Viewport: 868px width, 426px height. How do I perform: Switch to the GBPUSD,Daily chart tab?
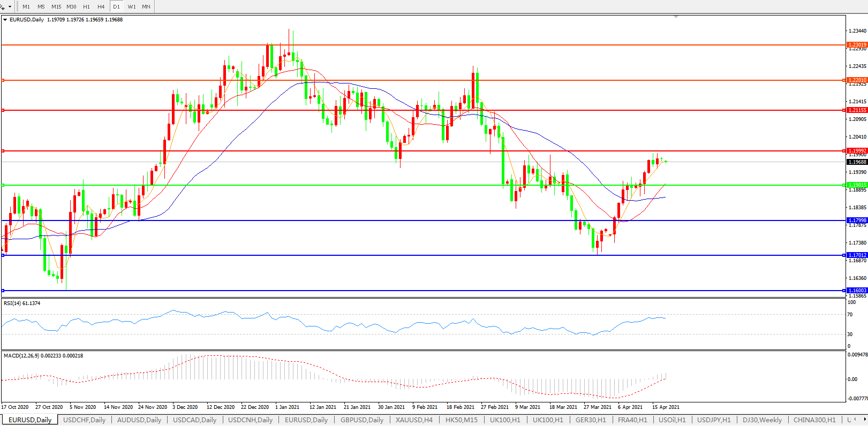tap(361, 420)
